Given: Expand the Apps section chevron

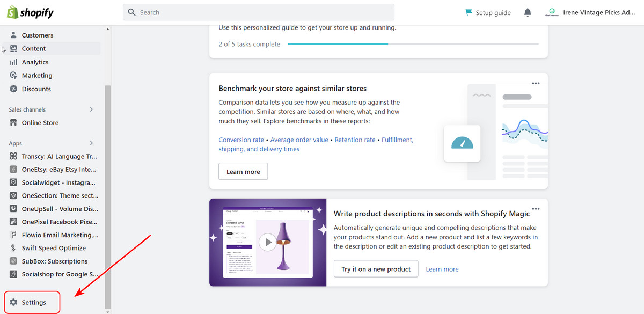Looking at the screenshot, I should click(x=91, y=143).
